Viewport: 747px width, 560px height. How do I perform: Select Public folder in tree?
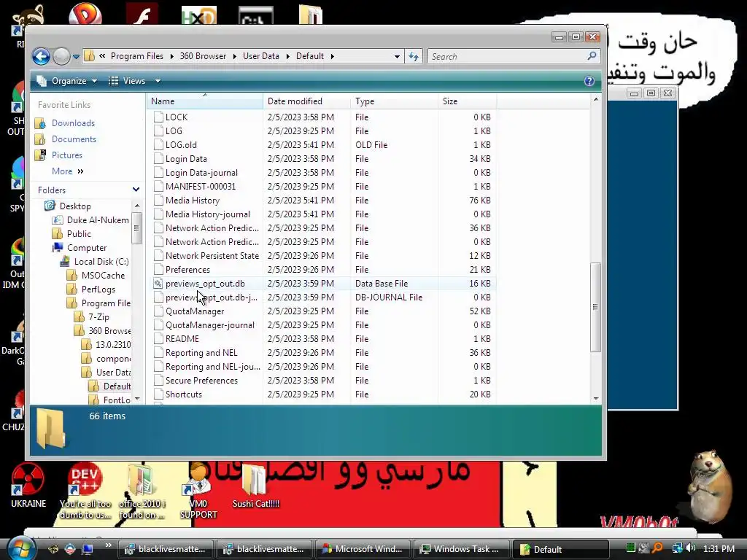coord(79,234)
